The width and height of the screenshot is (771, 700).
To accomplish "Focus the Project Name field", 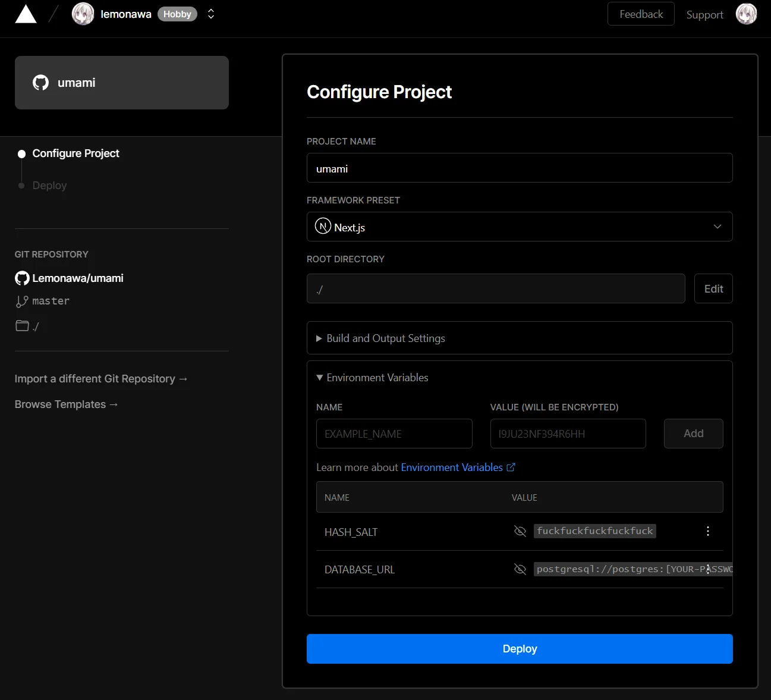I will [x=520, y=168].
